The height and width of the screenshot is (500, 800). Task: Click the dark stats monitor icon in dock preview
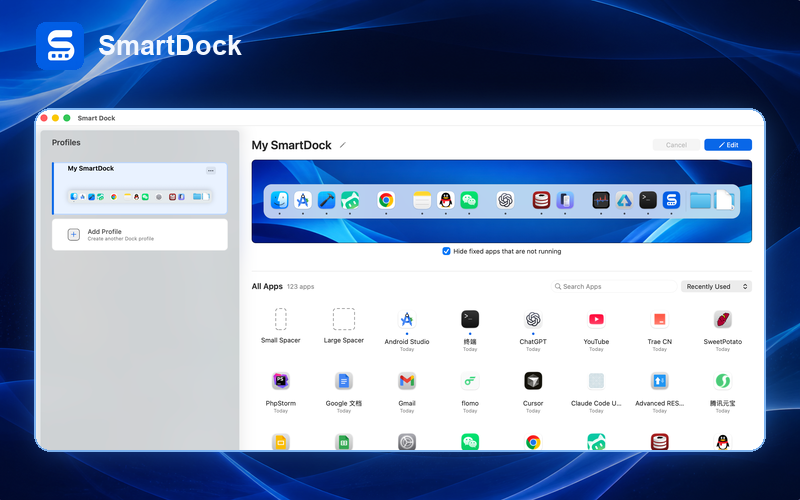601,201
